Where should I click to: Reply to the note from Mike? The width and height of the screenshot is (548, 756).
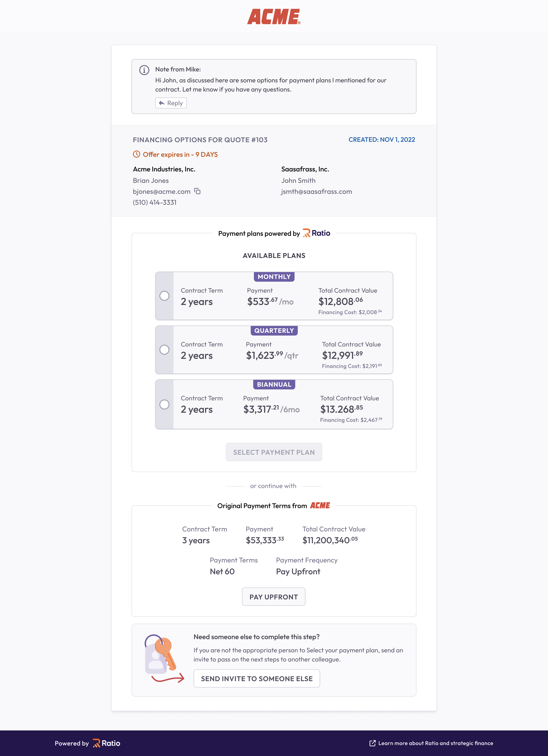coord(171,103)
